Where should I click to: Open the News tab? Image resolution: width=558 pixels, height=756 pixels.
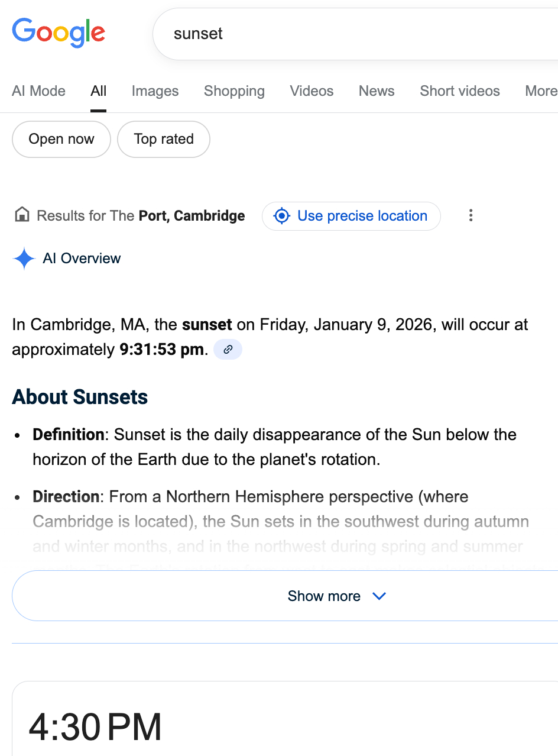click(377, 91)
